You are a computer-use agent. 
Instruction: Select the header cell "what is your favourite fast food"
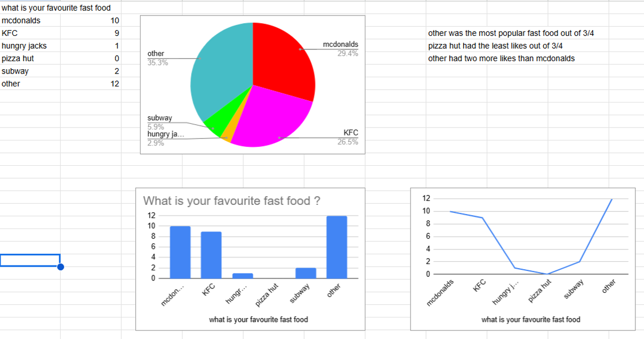[56, 8]
